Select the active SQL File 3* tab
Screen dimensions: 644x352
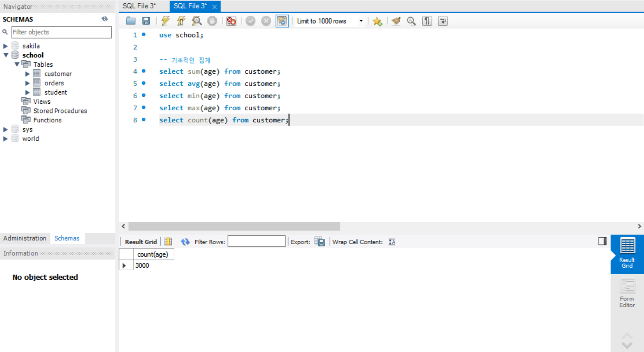(190, 6)
